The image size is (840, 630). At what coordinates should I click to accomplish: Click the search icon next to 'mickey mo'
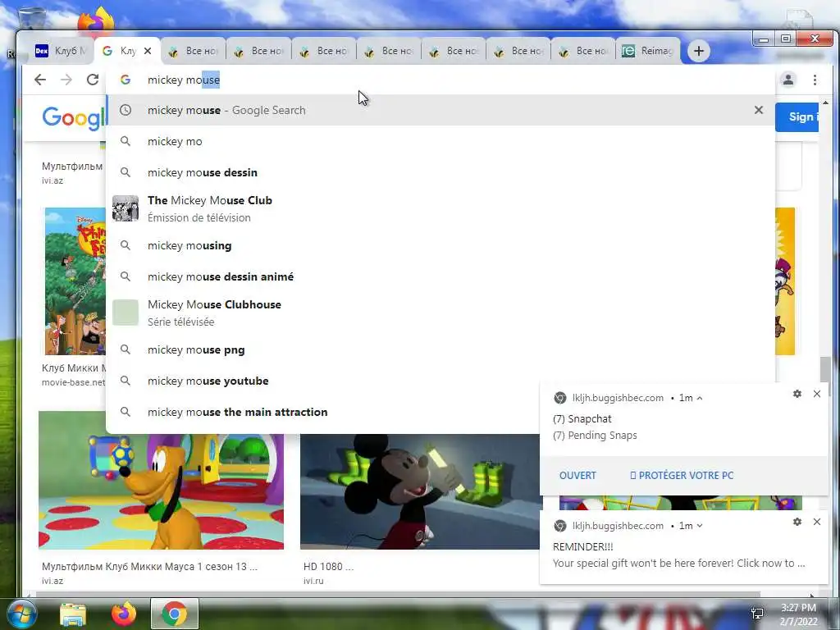click(x=126, y=141)
